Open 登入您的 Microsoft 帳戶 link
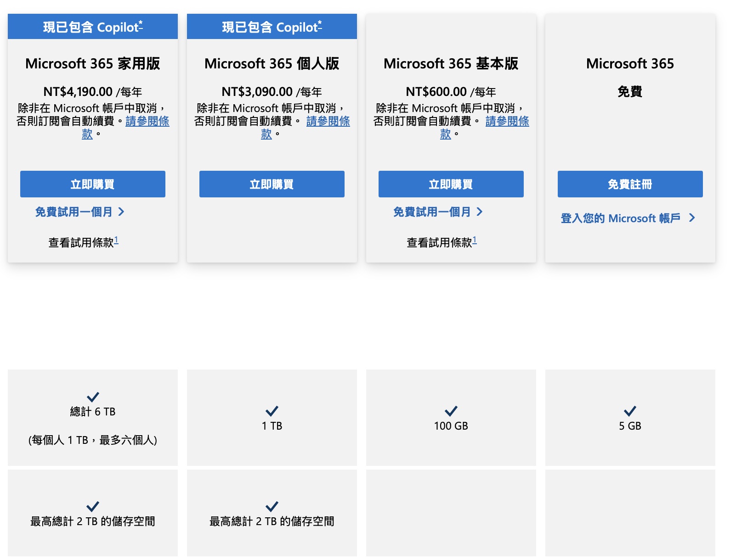Viewport: 736px width, 560px height. [628, 218]
